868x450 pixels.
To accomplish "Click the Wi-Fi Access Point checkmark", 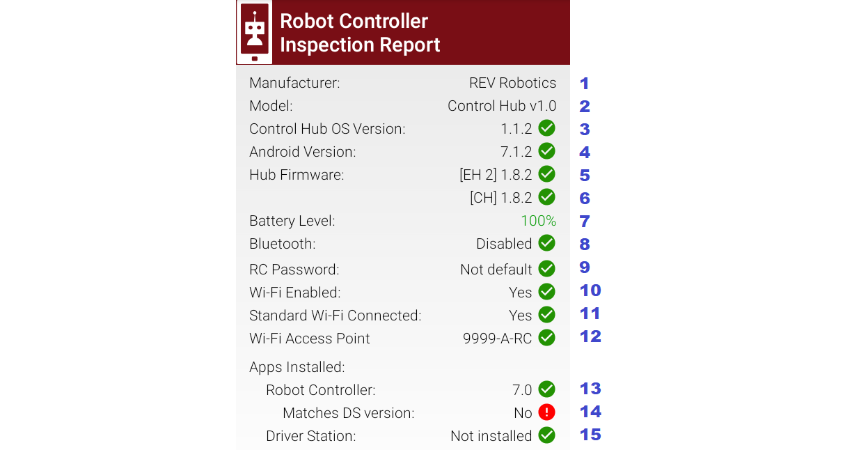I will 546,338.
